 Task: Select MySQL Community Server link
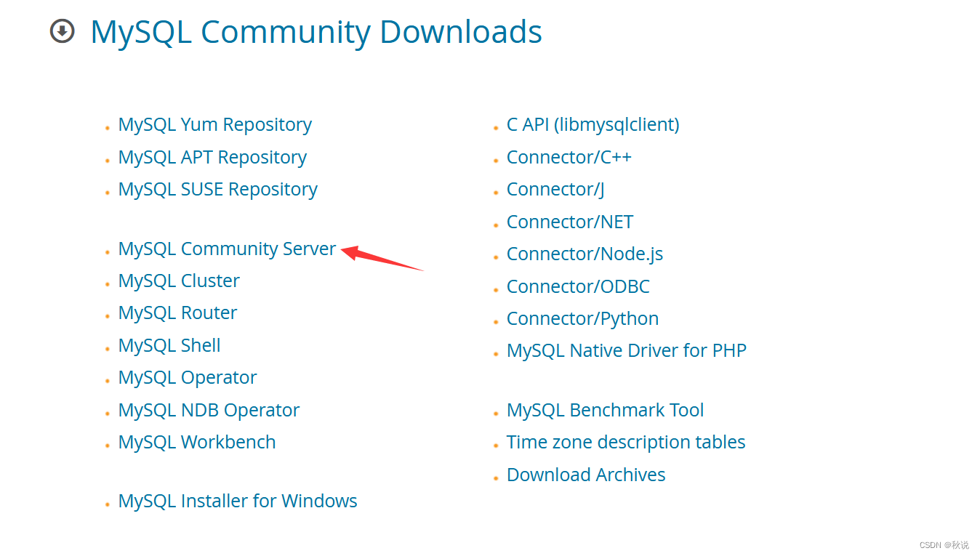point(227,249)
